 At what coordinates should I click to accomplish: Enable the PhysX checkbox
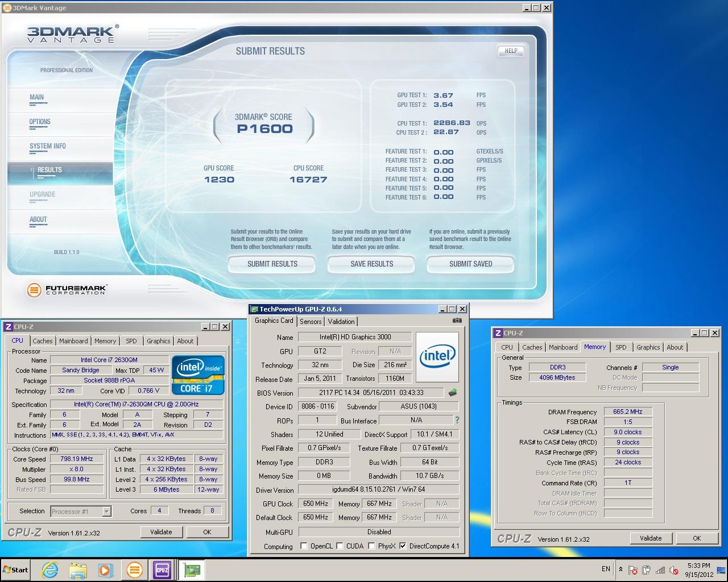371,546
